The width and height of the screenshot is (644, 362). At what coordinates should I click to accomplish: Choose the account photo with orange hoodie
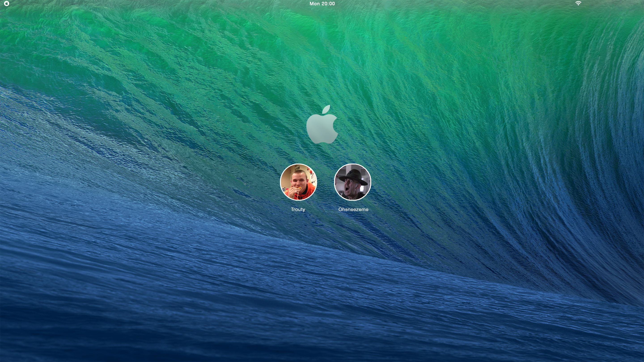[x=298, y=182]
